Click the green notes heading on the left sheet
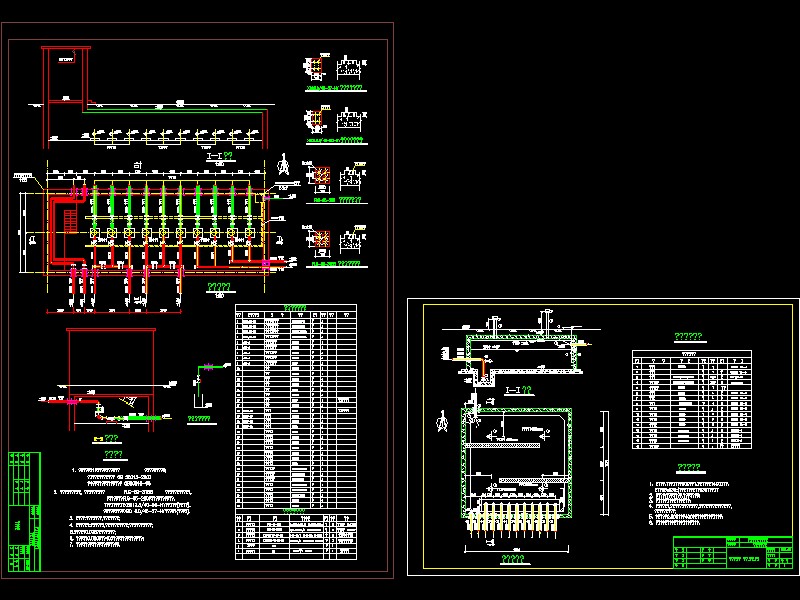This screenshot has width=800, height=600. (x=113, y=454)
